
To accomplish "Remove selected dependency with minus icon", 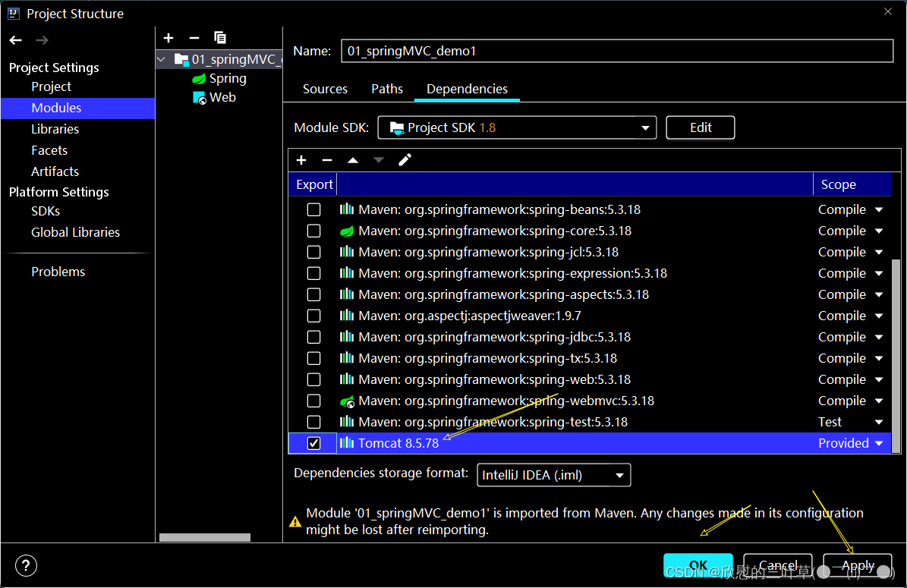I will coord(327,160).
